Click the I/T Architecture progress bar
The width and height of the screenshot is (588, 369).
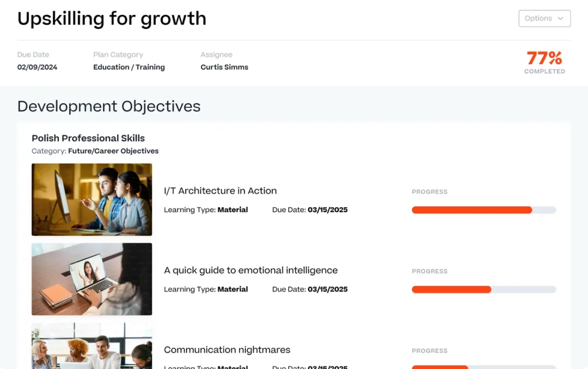point(484,210)
